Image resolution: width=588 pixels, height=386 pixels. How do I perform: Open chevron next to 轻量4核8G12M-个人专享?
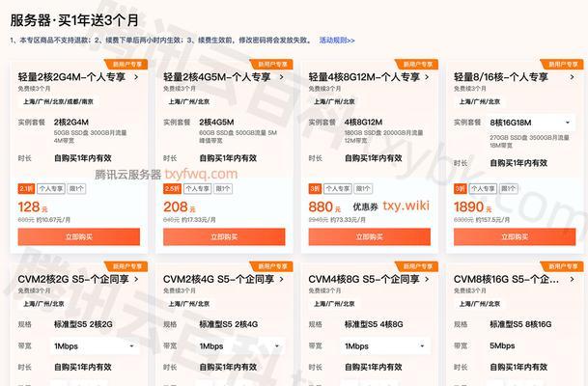[x=427, y=77]
